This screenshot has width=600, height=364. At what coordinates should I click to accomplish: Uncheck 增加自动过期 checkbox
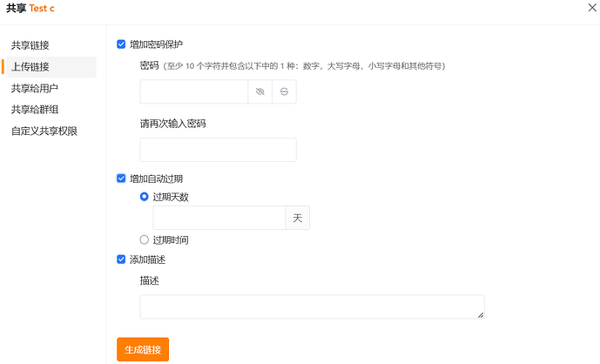tap(121, 179)
